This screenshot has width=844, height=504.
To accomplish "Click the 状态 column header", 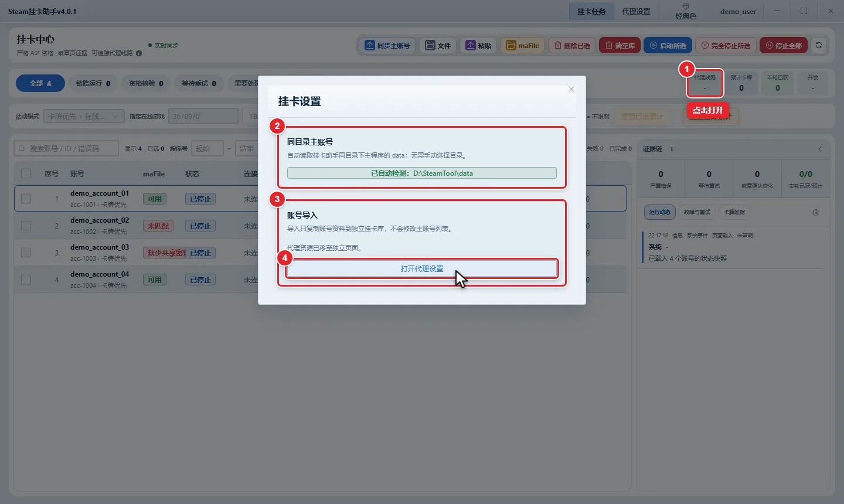I will tap(192, 173).
